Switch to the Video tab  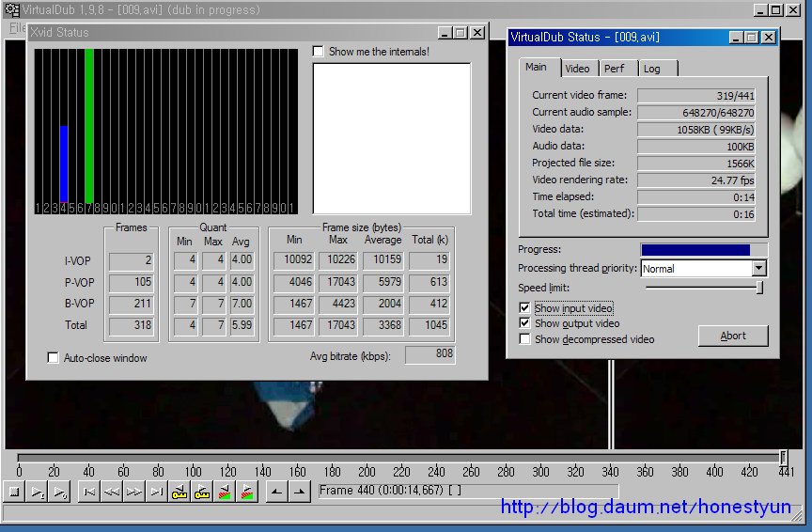click(x=578, y=69)
